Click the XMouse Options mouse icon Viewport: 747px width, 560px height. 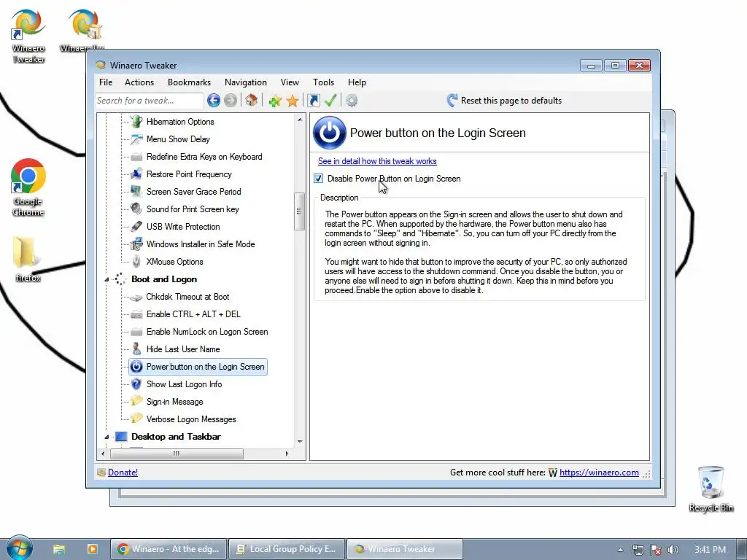pos(136,262)
